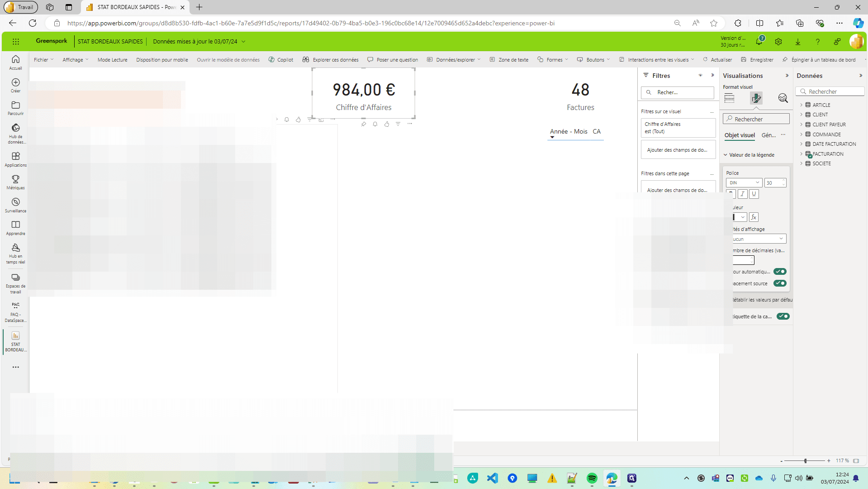
Task: Open the help question mark icon
Action: click(x=818, y=42)
